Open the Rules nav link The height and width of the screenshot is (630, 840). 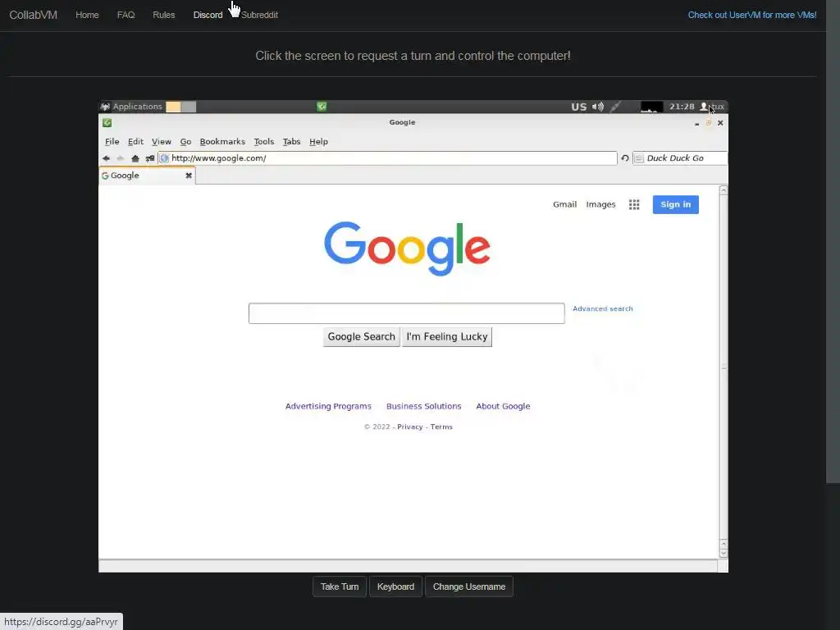164,15
